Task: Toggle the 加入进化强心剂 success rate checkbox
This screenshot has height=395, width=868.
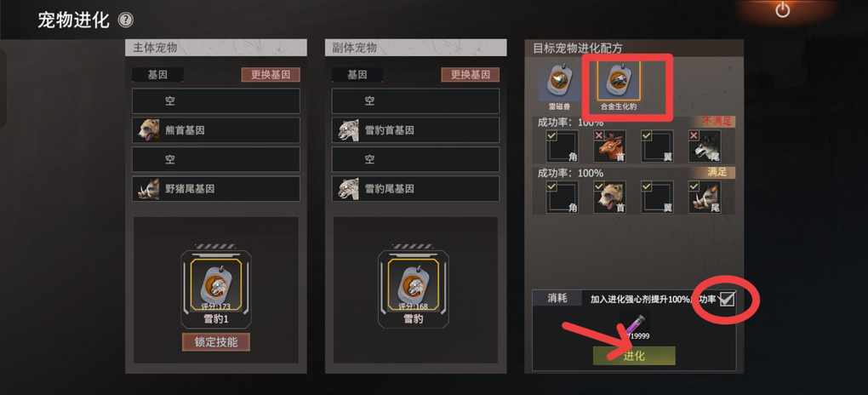Action: [x=727, y=299]
